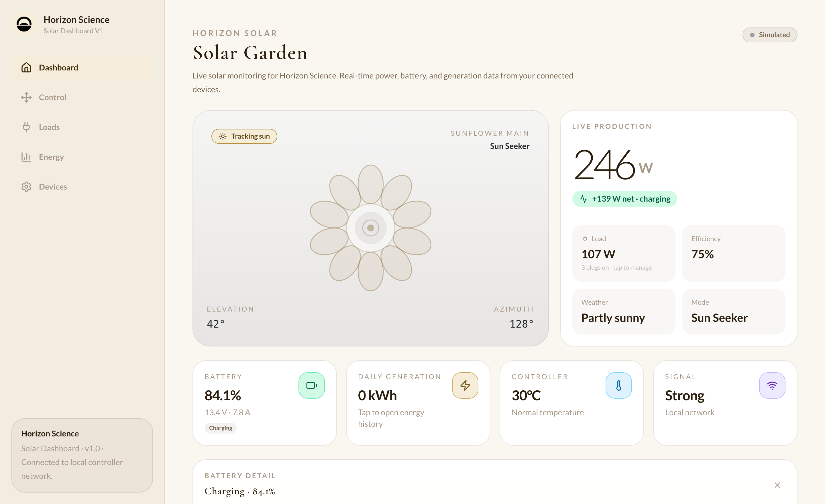Click 'Tap to open energy history' text
This screenshot has width=825, height=504.
(x=391, y=418)
